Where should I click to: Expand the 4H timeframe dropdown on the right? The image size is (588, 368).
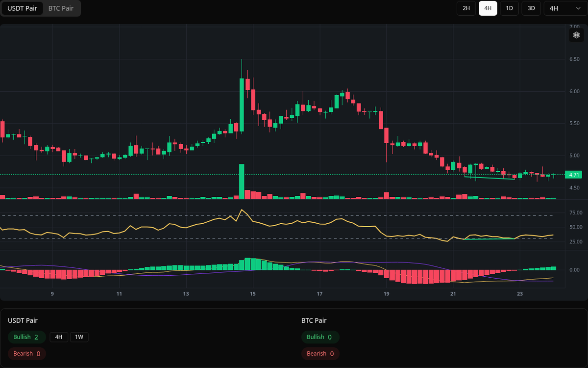pyautogui.click(x=564, y=8)
